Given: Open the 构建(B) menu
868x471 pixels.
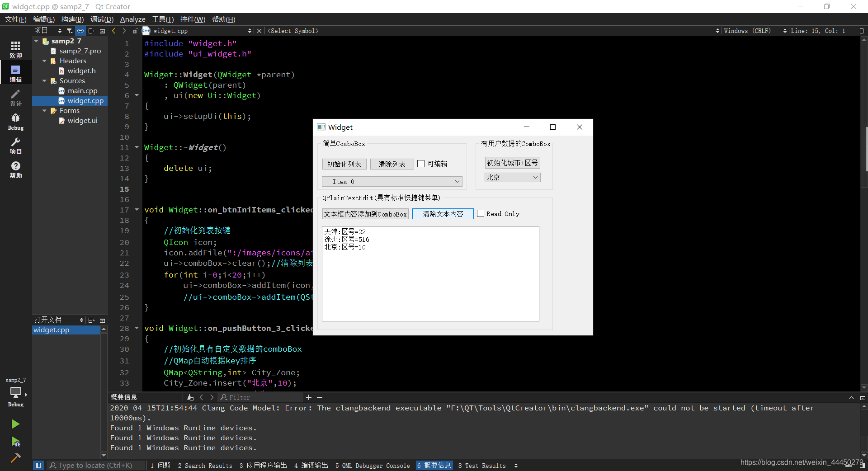Looking at the screenshot, I should click(x=72, y=19).
